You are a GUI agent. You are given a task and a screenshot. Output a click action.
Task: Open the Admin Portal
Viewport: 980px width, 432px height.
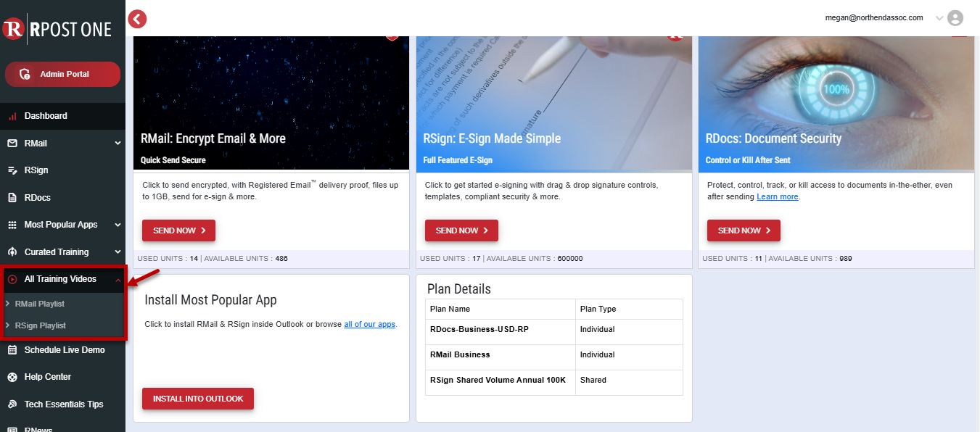coord(62,74)
